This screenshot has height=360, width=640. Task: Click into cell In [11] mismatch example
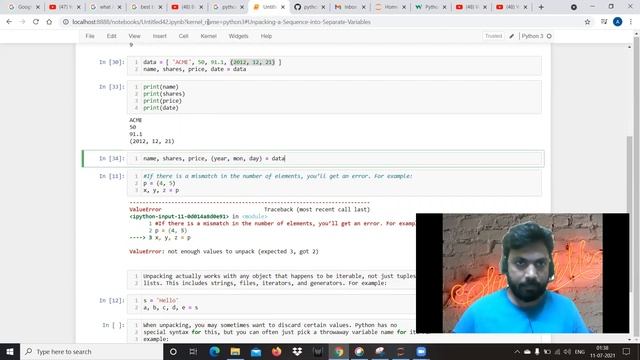pos(335,183)
